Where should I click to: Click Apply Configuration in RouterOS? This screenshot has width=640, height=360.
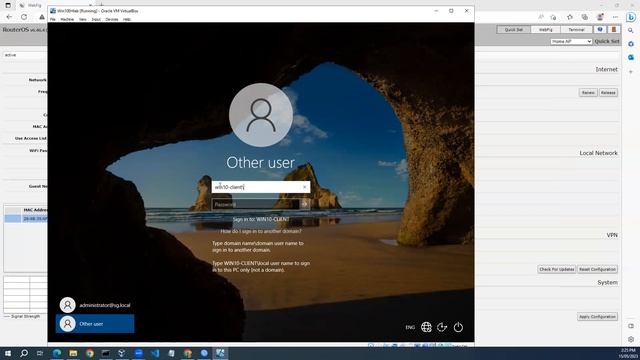point(597,317)
